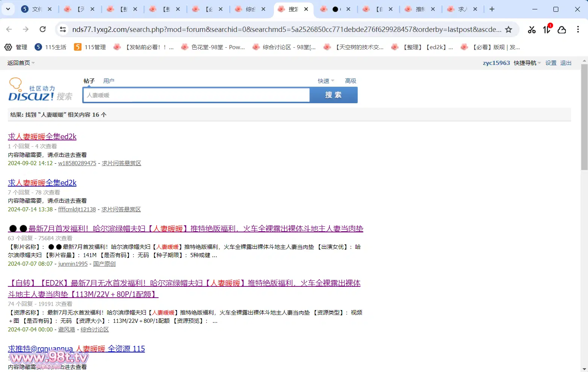Open 求推特@rqnuannua result

pos(76,349)
